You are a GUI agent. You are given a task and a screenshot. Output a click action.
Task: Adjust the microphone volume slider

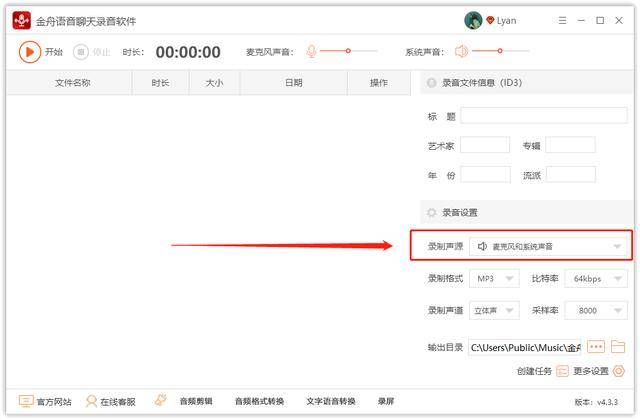tap(348, 51)
